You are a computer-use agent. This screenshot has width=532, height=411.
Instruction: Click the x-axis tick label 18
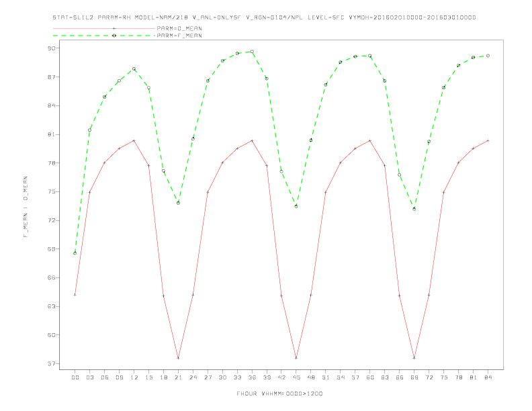pyautogui.click(x=163, y=377)
